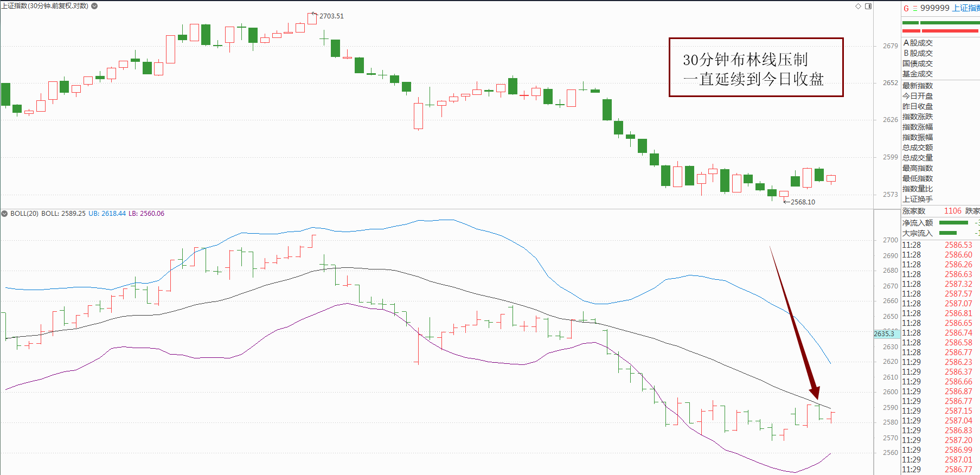The width and height of the screenshot is (980, 475).
Task: Open the 上证指数 stock name link
Action: click(966, 8)
